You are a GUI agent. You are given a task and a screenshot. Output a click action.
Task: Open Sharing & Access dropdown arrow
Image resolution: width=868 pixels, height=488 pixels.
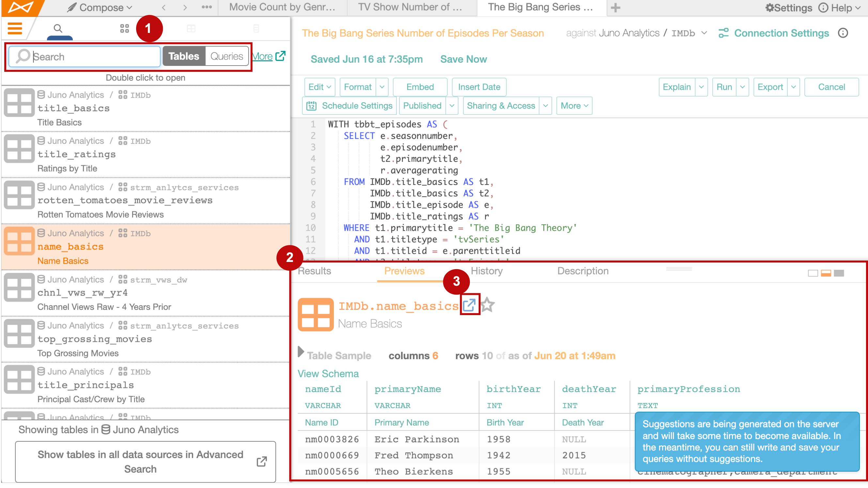pos(545,106)
